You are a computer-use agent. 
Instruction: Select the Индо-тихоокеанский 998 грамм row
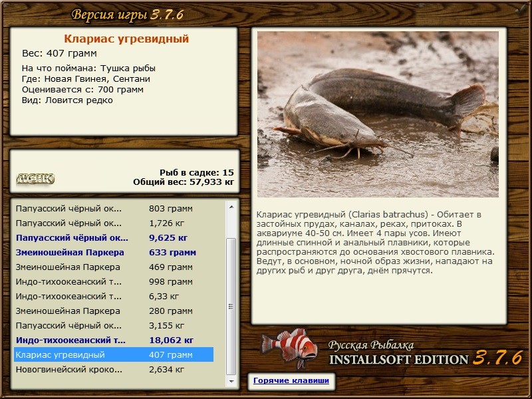click(114, 281)
